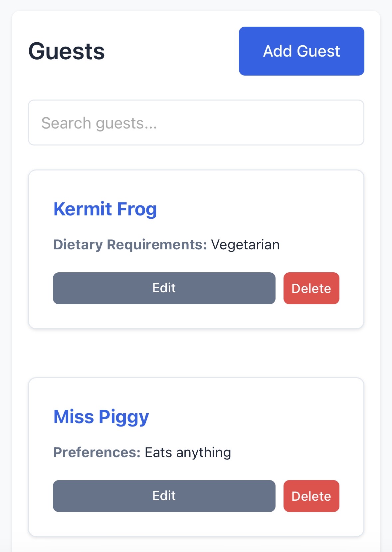Screen dimensions: 392x552
Task: Select the Vegetarian value text
Action: (x=245, y=245)
